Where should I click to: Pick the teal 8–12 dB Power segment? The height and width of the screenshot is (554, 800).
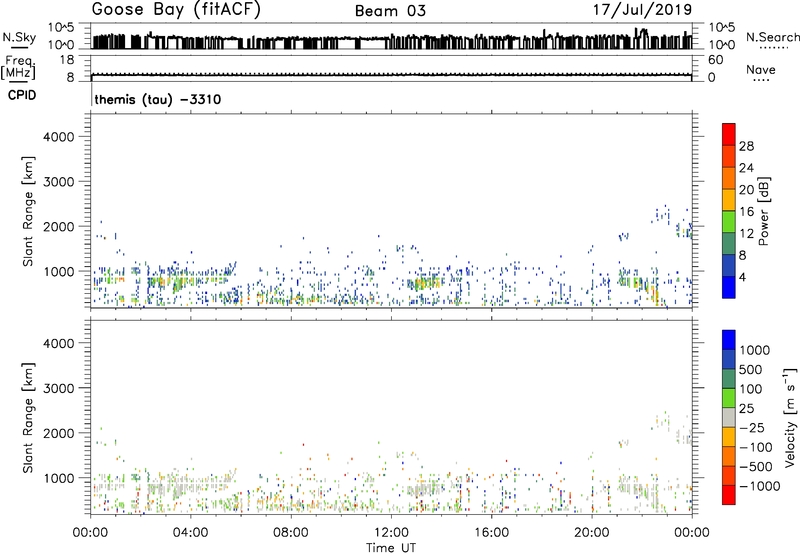[729, 244]
